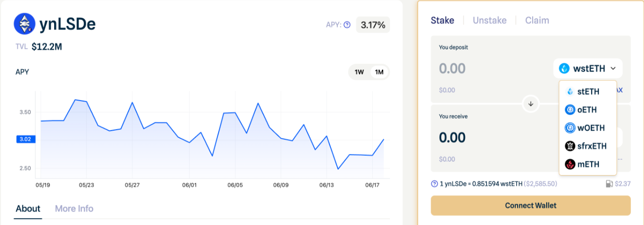The image size is (644, 225).
Task: Click the mETH token icon
Action: 570,165
